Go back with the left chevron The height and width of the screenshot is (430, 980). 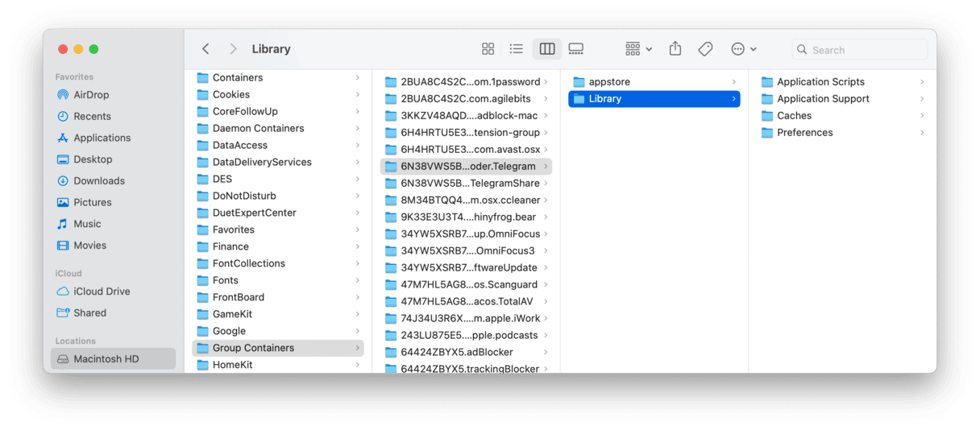206,49
